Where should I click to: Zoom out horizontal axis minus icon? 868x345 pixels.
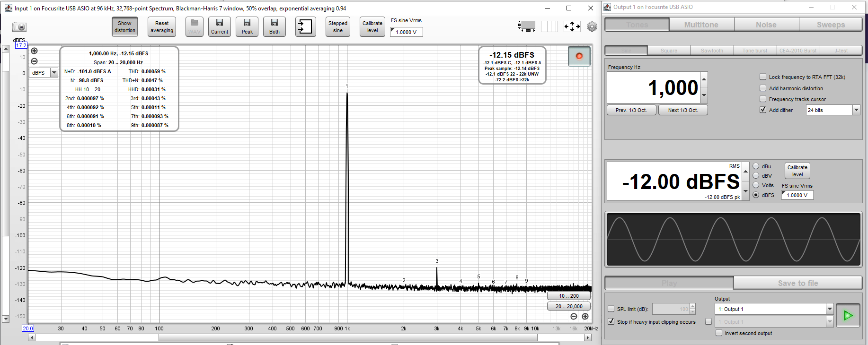pyautogui.click(x=574, y=317)
